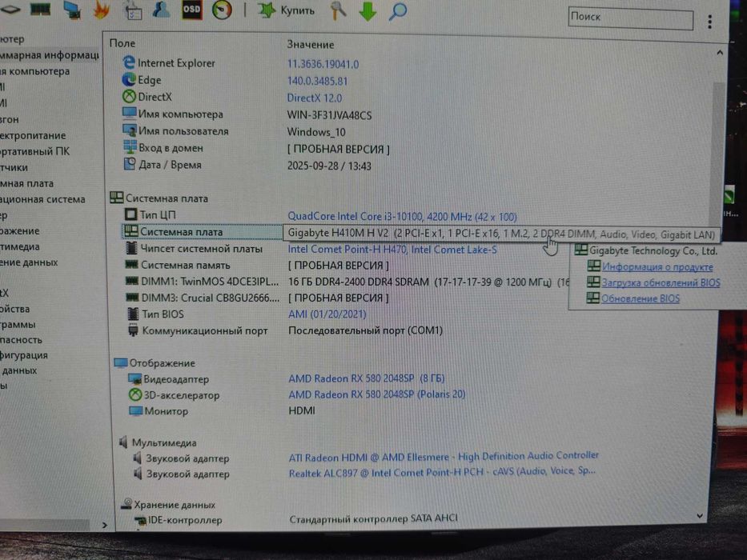Open the sensor gauge toolbar icon
Screen dimensions: 747x560
coord(222,10)
